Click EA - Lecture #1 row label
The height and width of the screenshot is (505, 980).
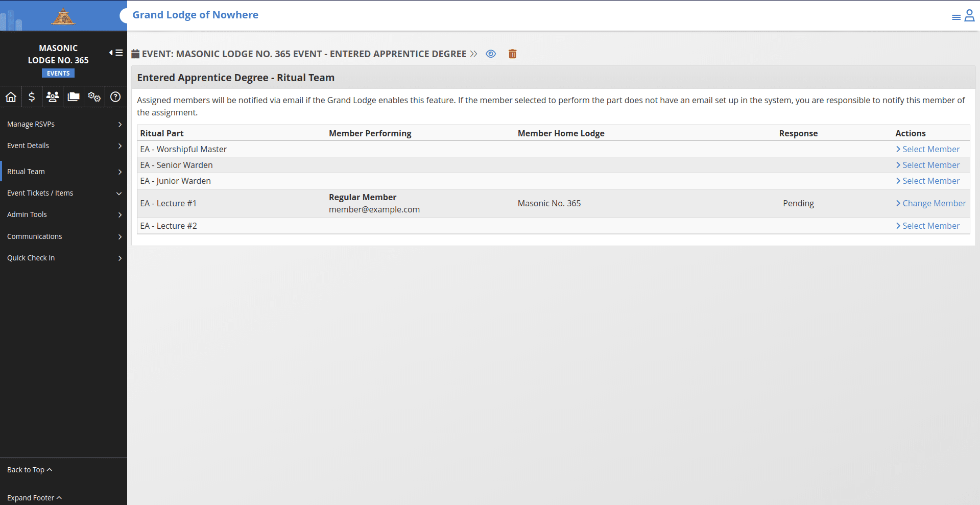(x=168, y=203)
